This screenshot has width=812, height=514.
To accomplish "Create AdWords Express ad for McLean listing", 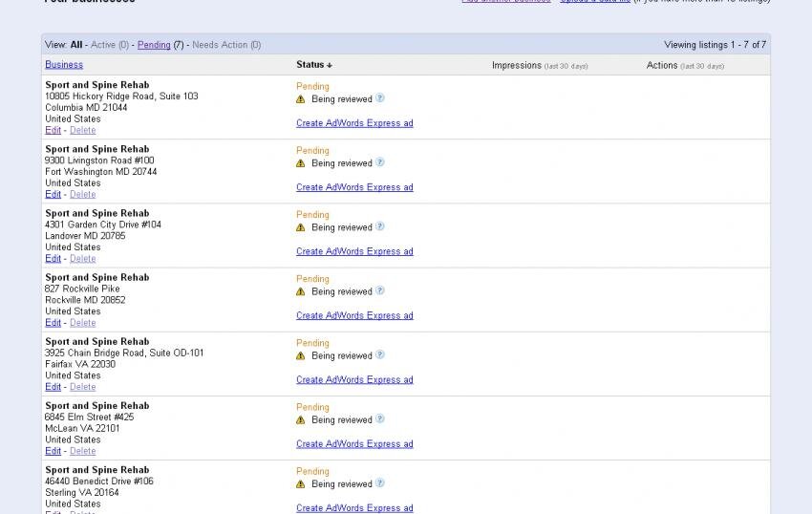I will tap(354, 444).
